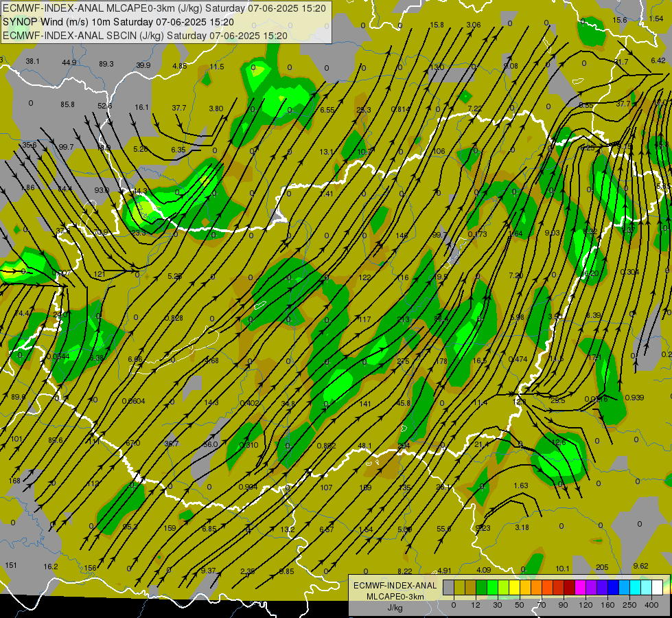Image resolution: width=672 pixels, height=618 pixels.
Task: Click the map value 117
Action: (364, 319)
